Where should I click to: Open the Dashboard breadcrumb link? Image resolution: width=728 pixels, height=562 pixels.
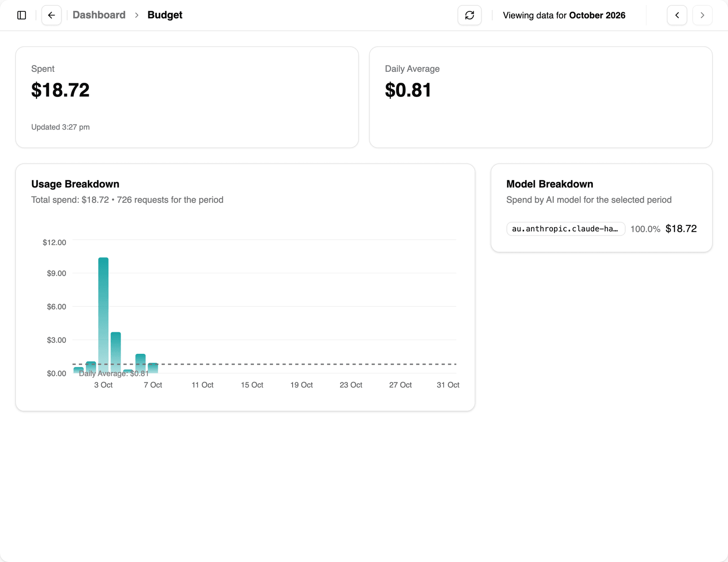(99, 15)
